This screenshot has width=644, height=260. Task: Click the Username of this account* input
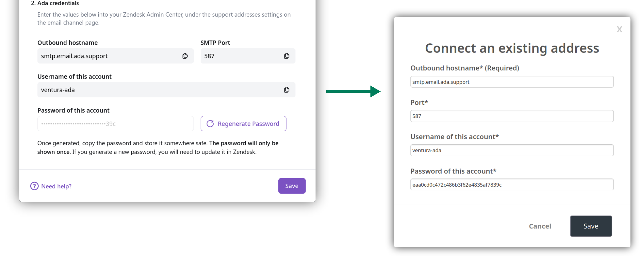(511, 150)
